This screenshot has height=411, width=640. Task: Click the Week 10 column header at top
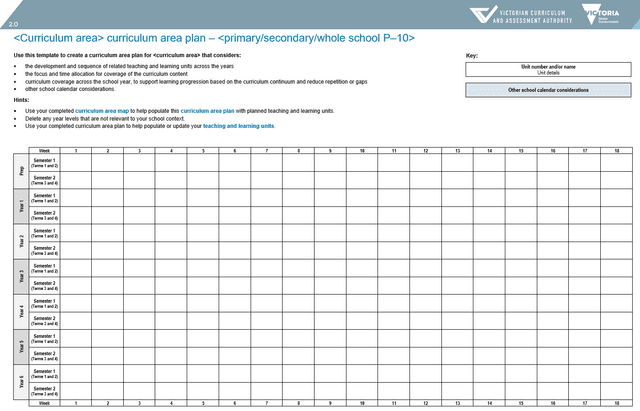point(362,150)
